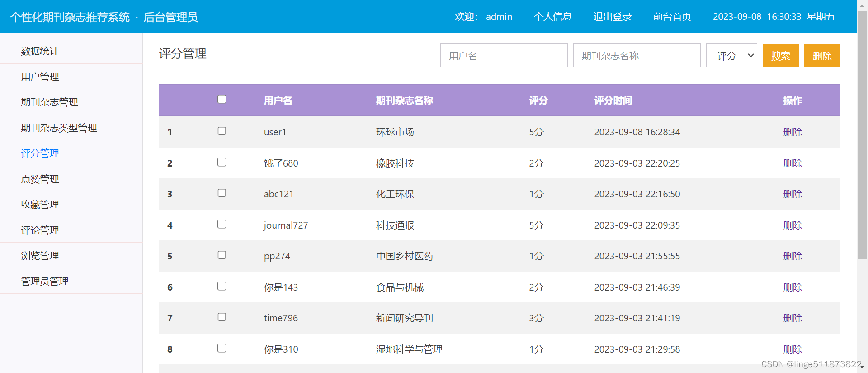Image resolution: width=868 pixels, height=373 pixels.
Task: Open the 评分 rating filter dropdown
Action: pos(731,56)
